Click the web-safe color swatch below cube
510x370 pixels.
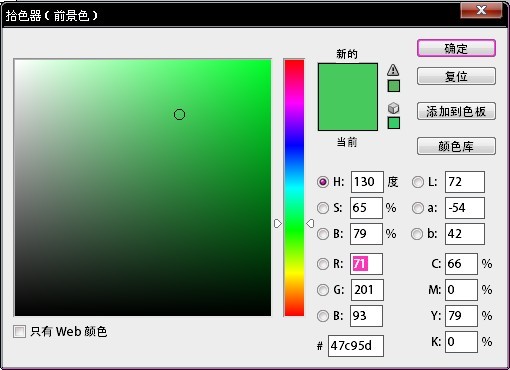tap(394, 123)
